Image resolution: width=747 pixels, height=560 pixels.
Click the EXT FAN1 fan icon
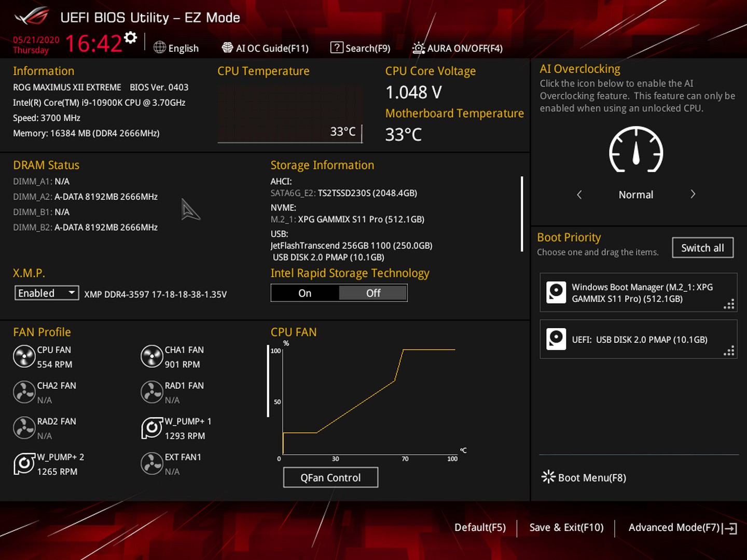(152, 464)
